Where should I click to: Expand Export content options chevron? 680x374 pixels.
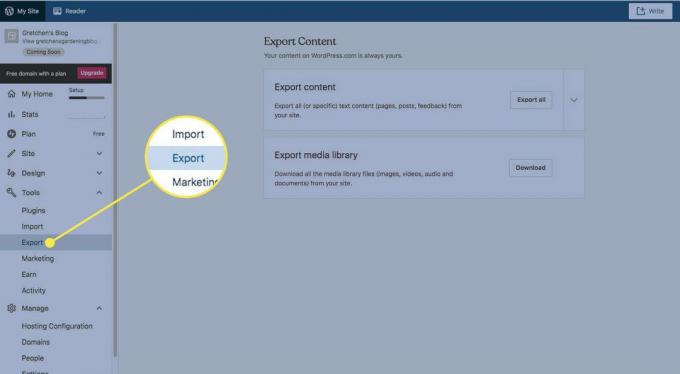[x=574, y=100]
